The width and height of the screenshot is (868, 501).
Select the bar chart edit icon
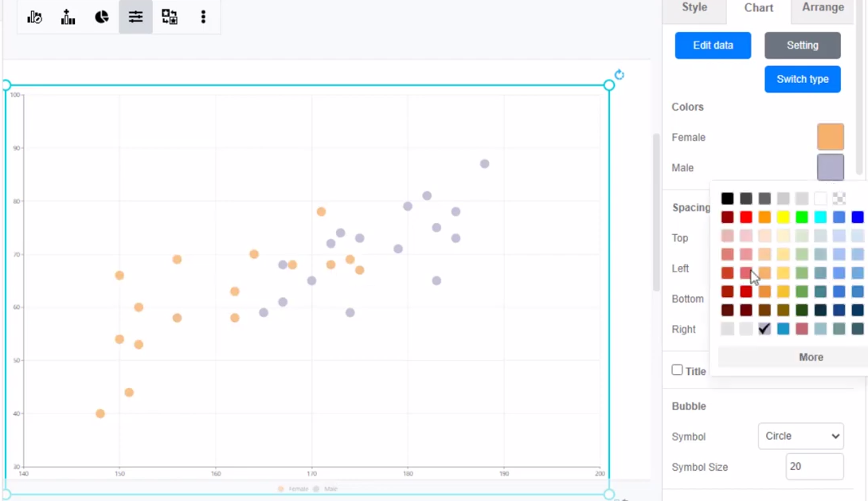coord(34,17)
